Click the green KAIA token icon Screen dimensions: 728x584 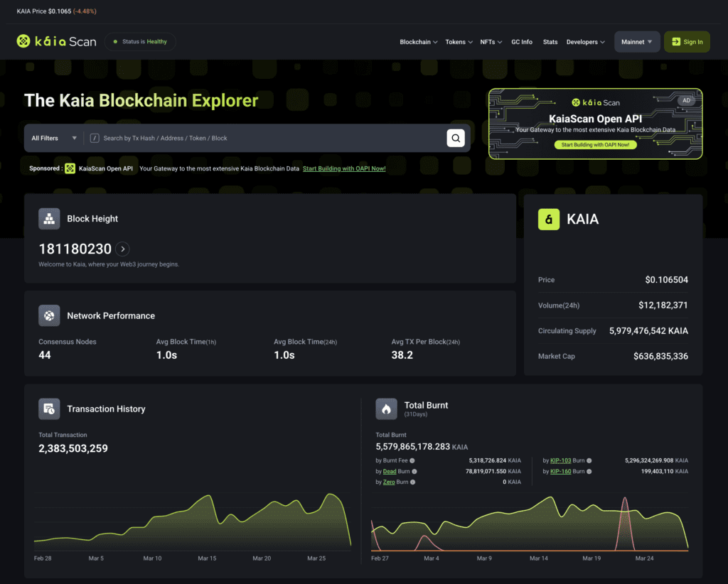point(549,219)
